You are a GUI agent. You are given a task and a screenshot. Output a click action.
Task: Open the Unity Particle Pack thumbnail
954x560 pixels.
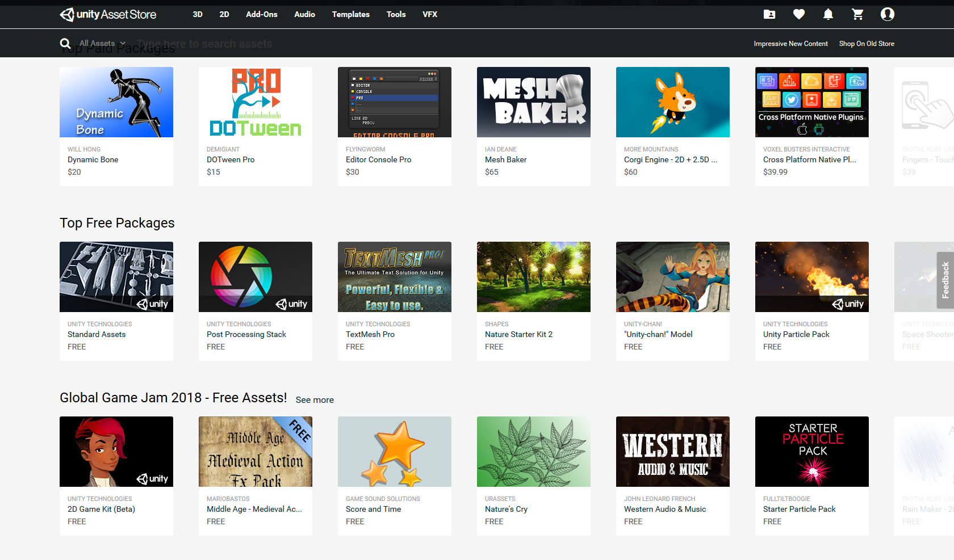click(812, 277)
